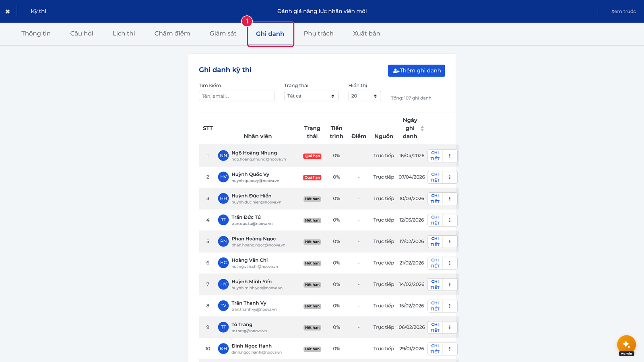Open three-dot menu for Trần Đức Tú
The width and height of the screenshot is (644, 362).
tap(450, 220)
